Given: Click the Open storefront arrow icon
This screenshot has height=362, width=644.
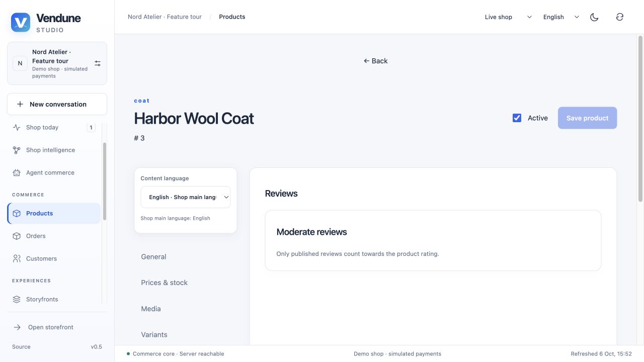Looking at the screenshot, I should pyautogui.click(x=17, y=327).
